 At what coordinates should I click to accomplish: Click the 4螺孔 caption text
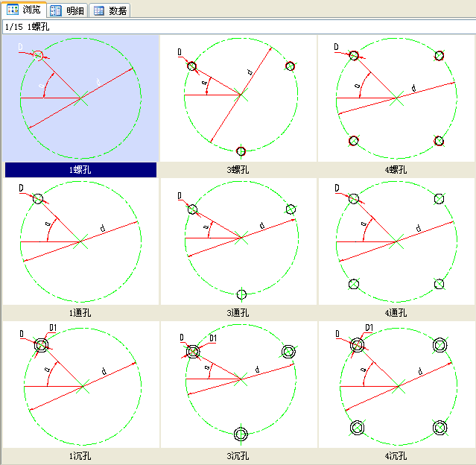[396, 170]
